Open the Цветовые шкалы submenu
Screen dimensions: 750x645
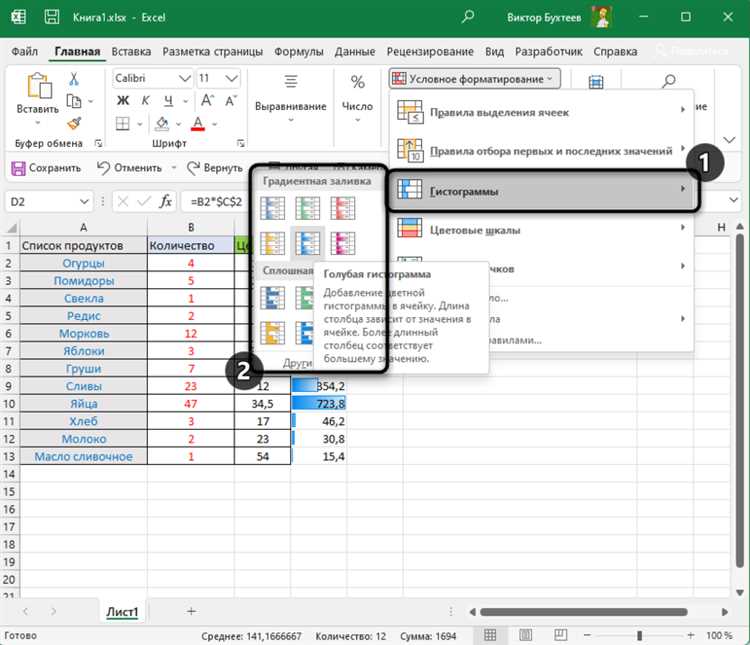(x=541, y=230)
